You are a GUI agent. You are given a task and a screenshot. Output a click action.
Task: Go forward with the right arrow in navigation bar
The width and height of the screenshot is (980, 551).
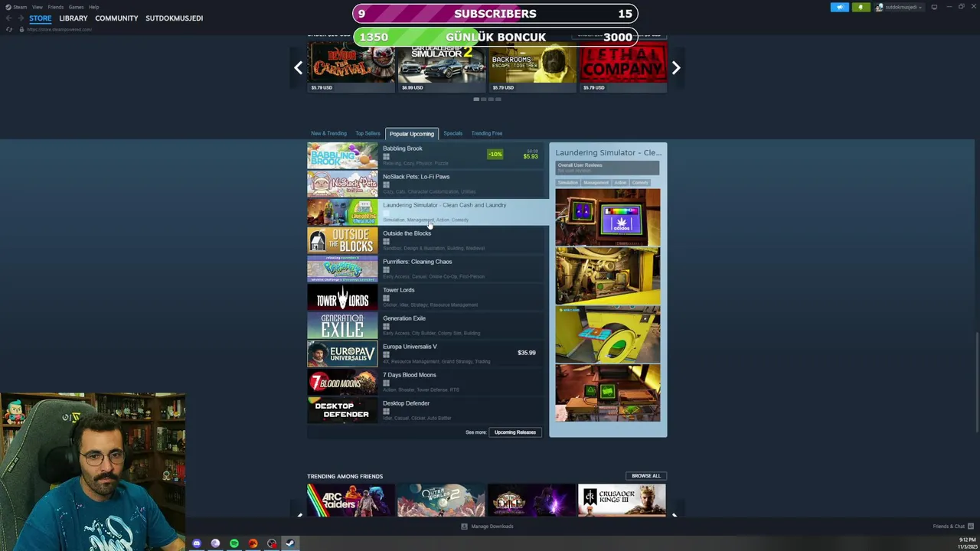(x=19, y=18)
